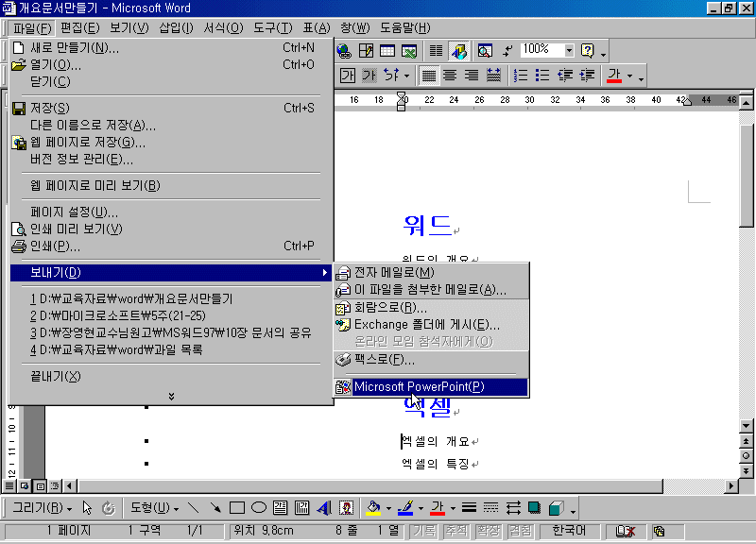Click the Insert WordArt icon

[324, 508]
